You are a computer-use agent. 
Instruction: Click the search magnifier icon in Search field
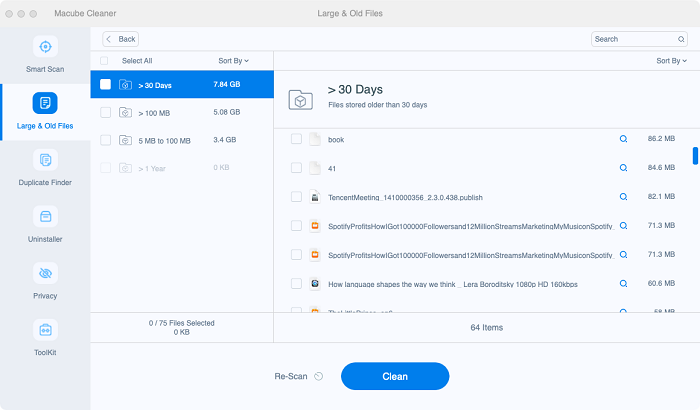click(x=681, y=39)
